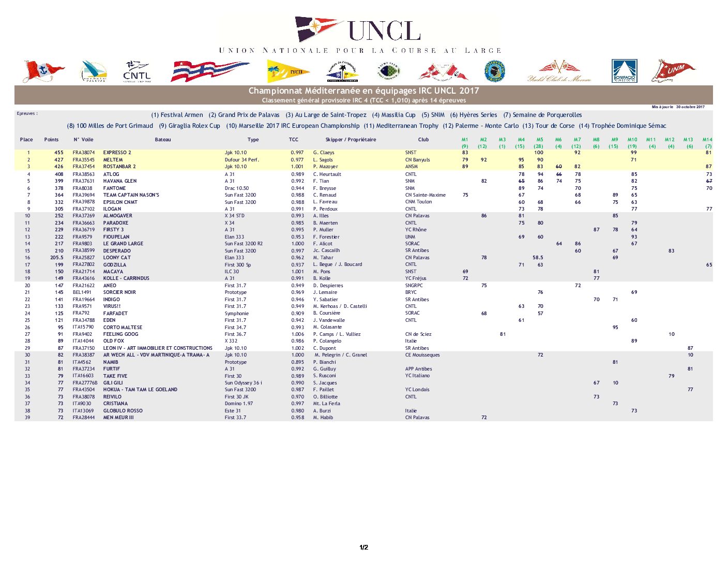Click boat name 'EXPRESSO 2'

click(117, 153)
